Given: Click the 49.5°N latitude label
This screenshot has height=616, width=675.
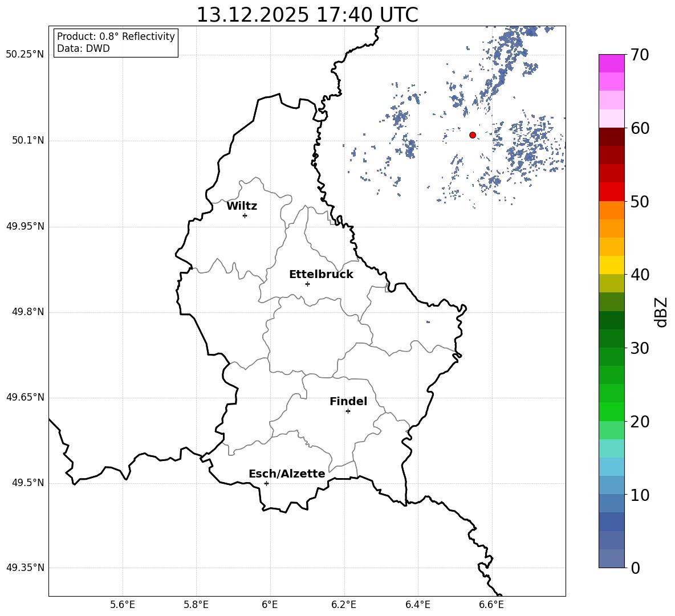Looking at the screenshot, I should pos(27,483).
